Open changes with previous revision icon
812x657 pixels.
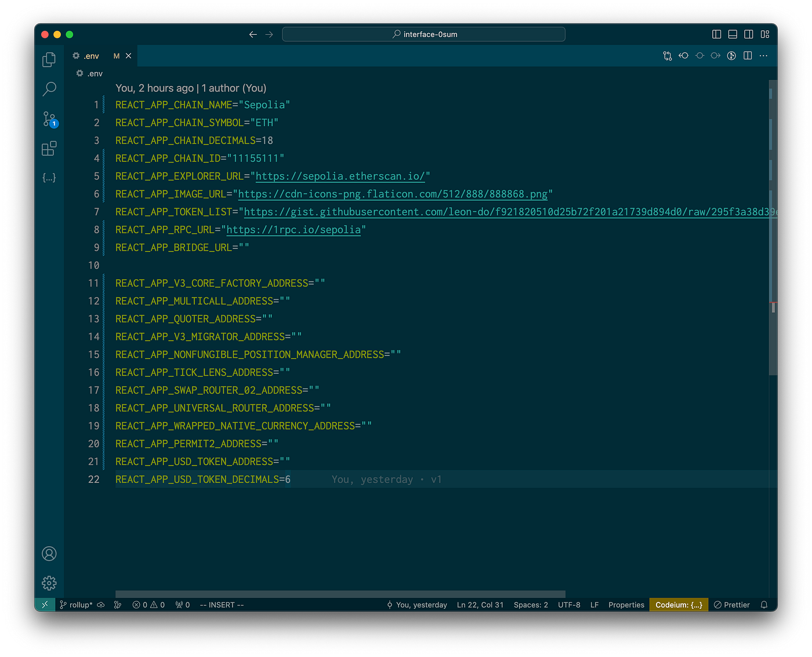pyautogui.click(x=684, y=56)
